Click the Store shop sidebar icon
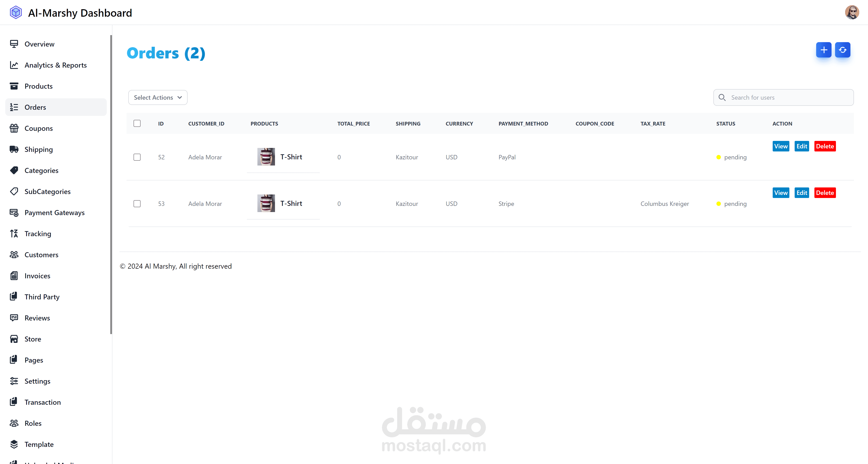This screenshot has width=868, height=464. [x=14, y=339]
